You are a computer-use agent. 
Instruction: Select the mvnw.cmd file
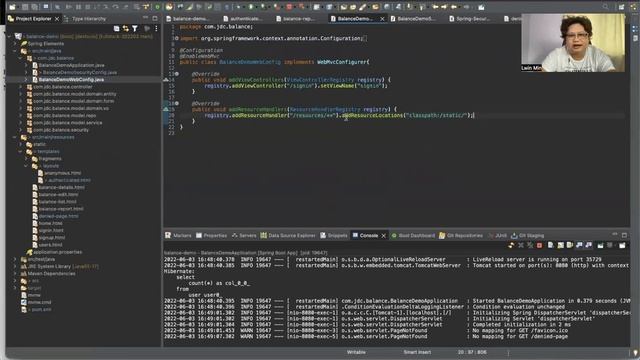36,302
